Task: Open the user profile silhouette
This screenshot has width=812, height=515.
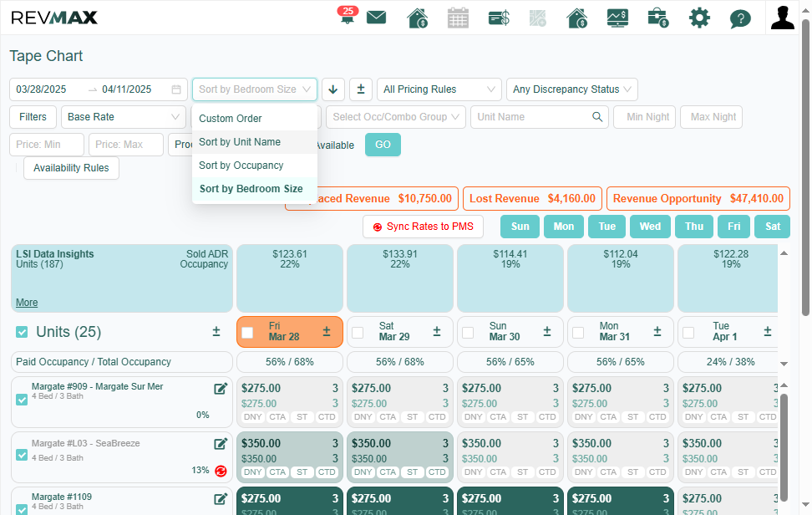Action: click(783, 18)
